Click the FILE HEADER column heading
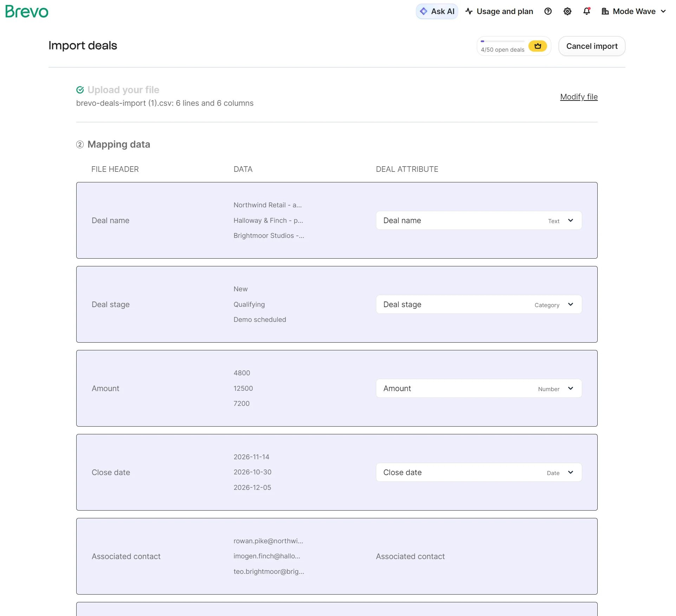 click(x=115, y=169)
